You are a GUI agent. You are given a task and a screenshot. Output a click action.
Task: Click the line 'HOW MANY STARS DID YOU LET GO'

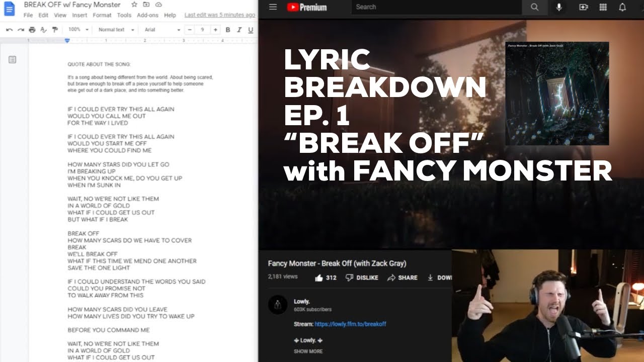[118, 164]
